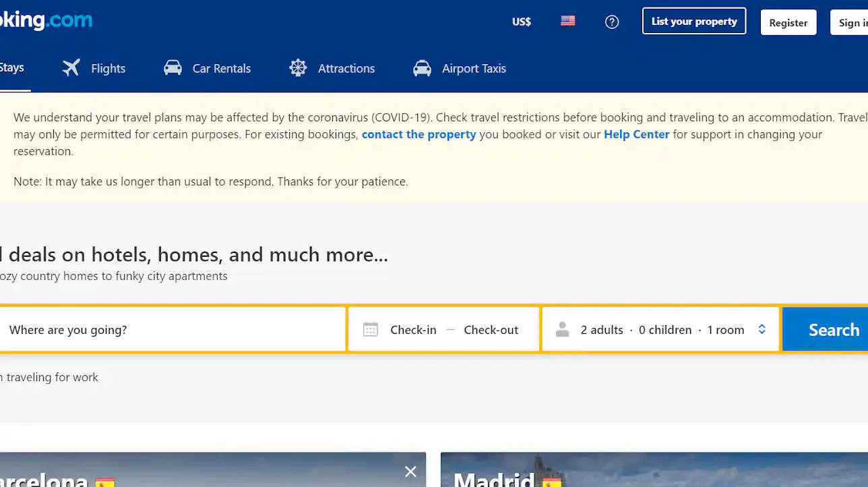The height and width of the screenshot is (487, 868).
Task: Click the List your property button
Action: 694,21
